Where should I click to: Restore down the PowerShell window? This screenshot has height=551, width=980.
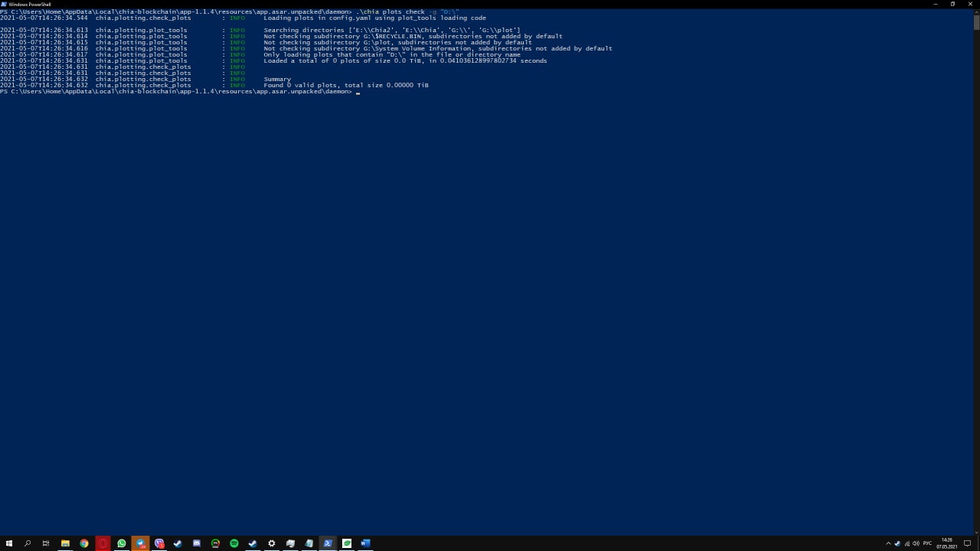952,4
